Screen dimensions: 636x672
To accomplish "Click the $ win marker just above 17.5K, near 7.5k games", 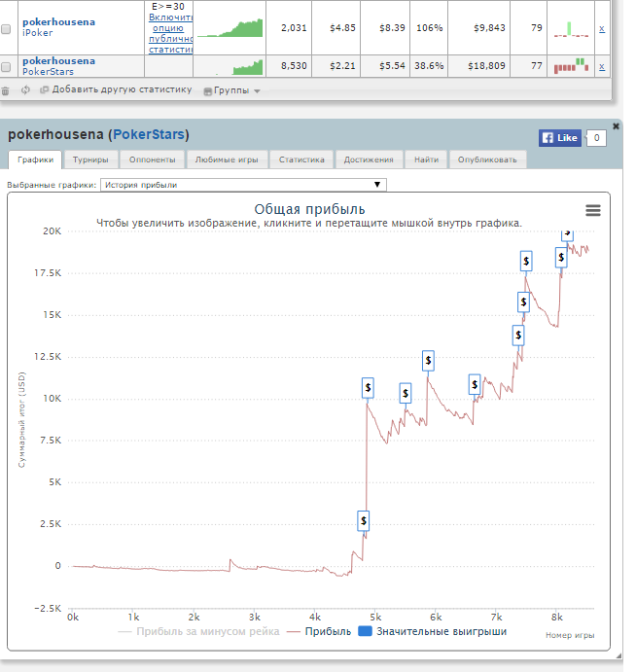I will coord(526,261).
